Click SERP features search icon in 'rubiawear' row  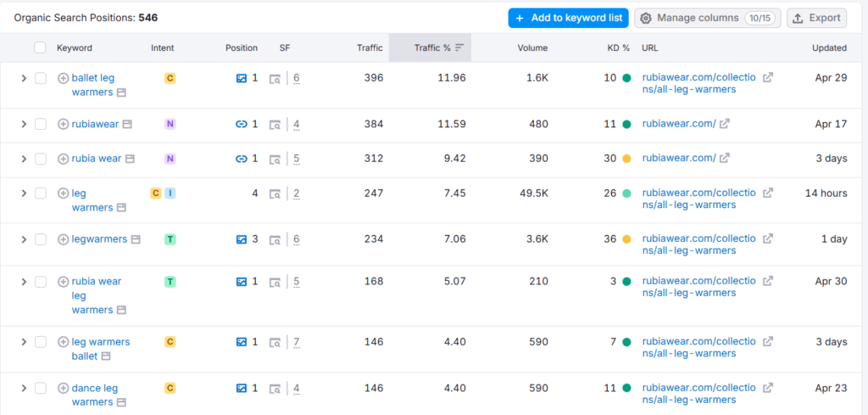[x=275, y=125]
